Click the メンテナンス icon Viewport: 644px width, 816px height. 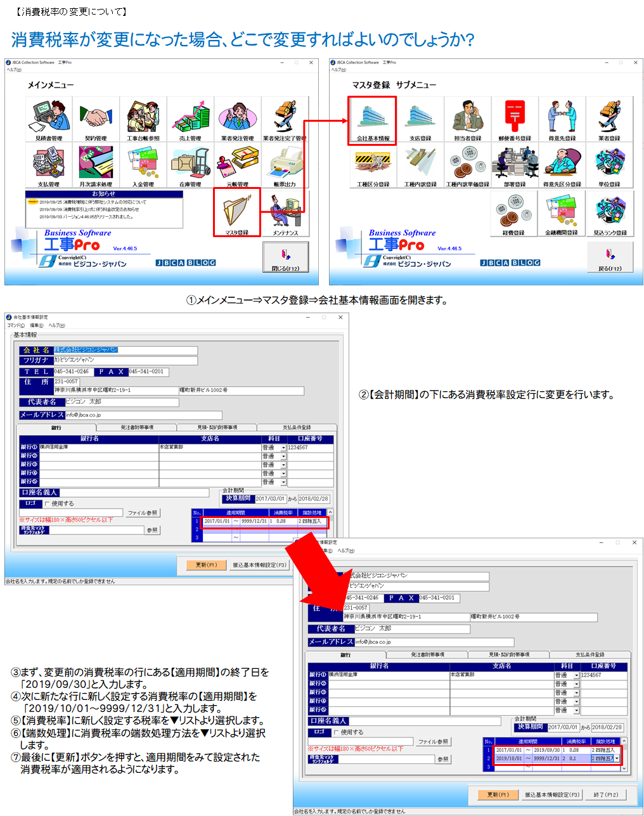[x=285, y=214]
